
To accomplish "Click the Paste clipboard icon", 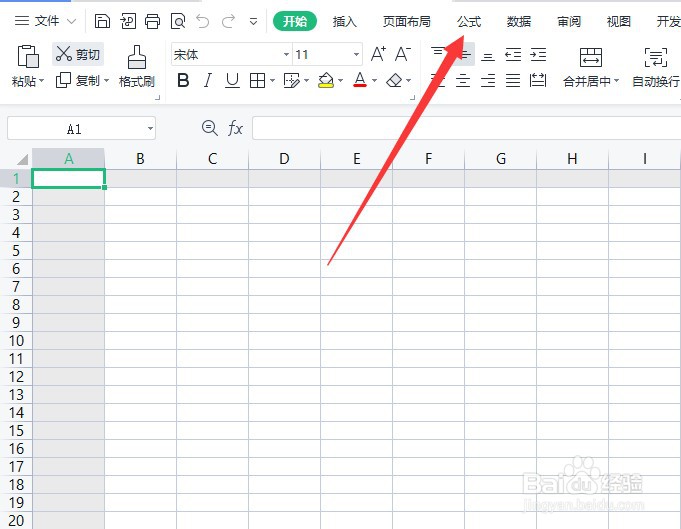I will tap(28, 56).
